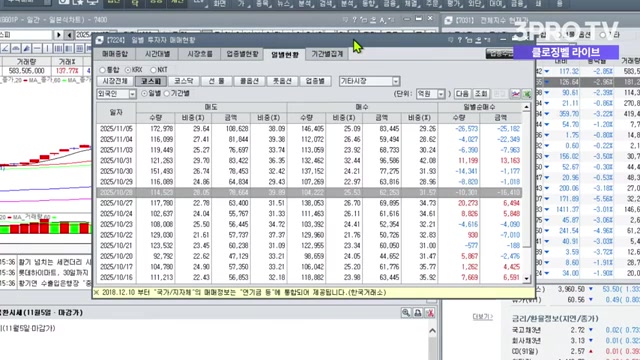Screen dimensions: 640x360
Task: Select the 기간별 radio button
Action: (167, 93)
